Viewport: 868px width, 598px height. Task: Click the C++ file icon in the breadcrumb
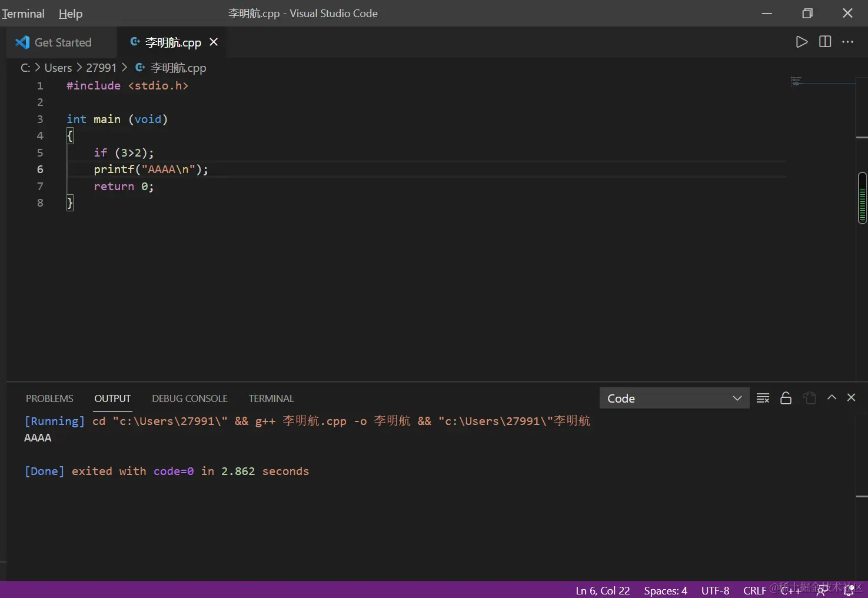coord(140,68)
